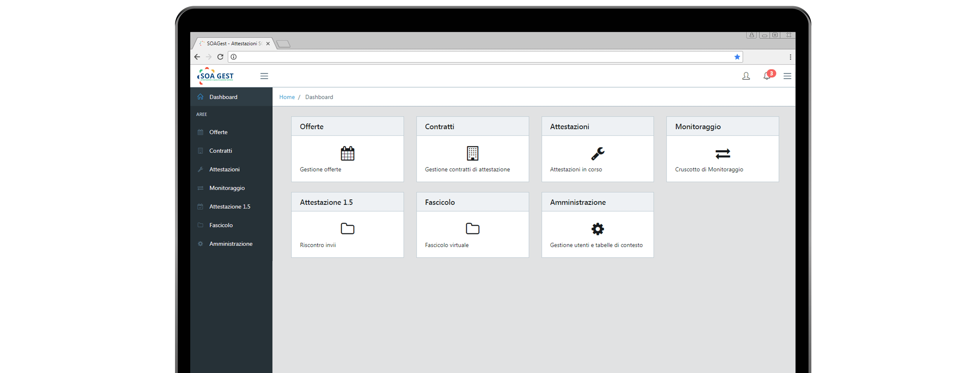This screenshot has width=980, height=373.
Task: Click the folder icon for Riscontro invii
Action: pyautogui.click(x=347, y=229)
